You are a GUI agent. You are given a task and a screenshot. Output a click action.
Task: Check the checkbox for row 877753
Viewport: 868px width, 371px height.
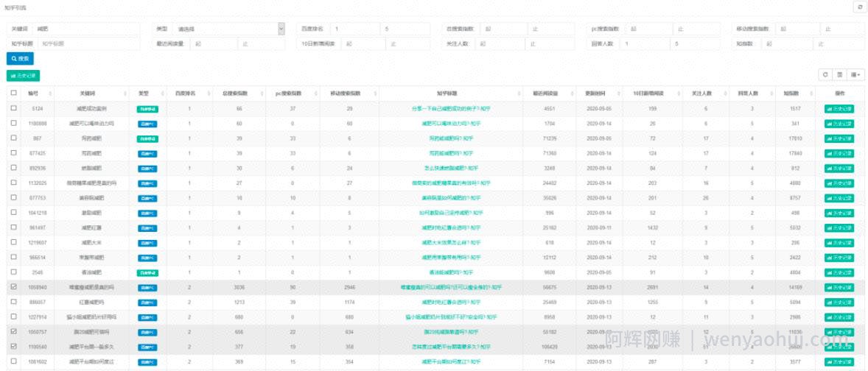14,197
